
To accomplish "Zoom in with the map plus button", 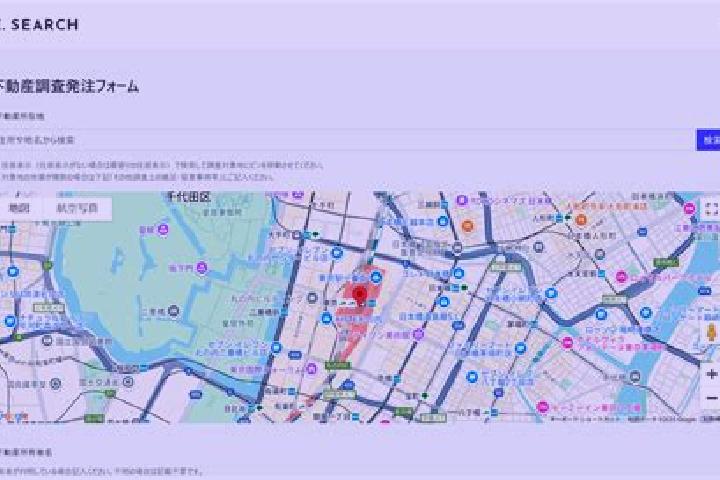I will (x=711, y=374).
